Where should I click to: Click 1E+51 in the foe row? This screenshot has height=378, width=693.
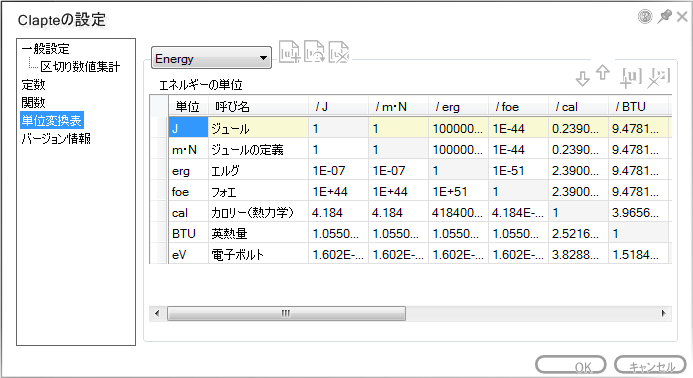(458, 191)
